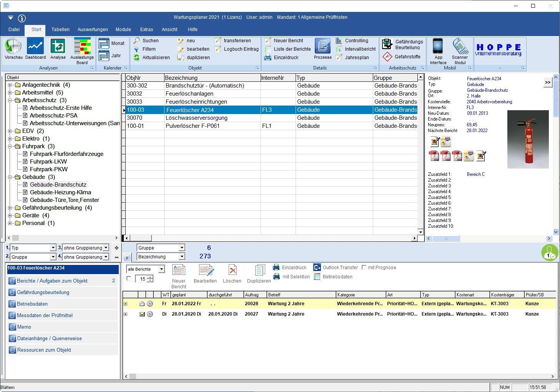
Task: Open the Auswertungen ribbon tab
Action: [x=93, y=30]
